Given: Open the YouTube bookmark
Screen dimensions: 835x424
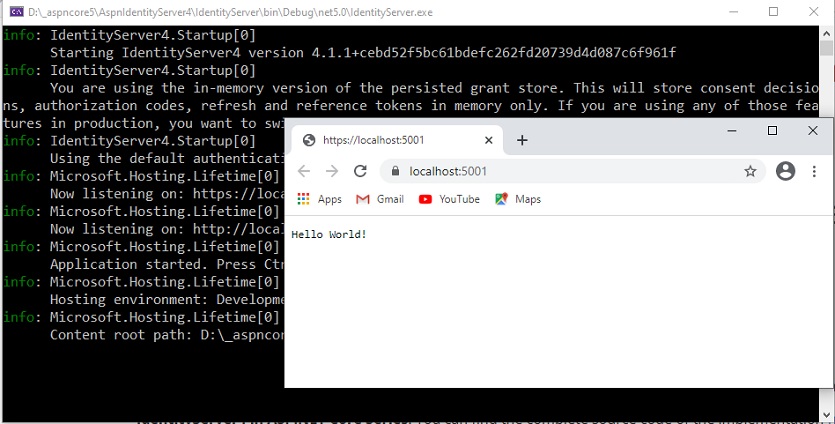Looking at the screenshot, I should [449, 199].
